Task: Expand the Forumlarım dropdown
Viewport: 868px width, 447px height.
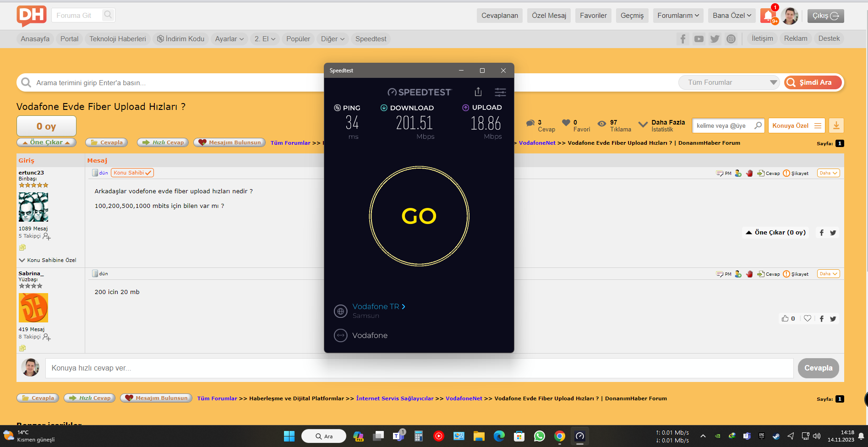Action: click(678, 16)
